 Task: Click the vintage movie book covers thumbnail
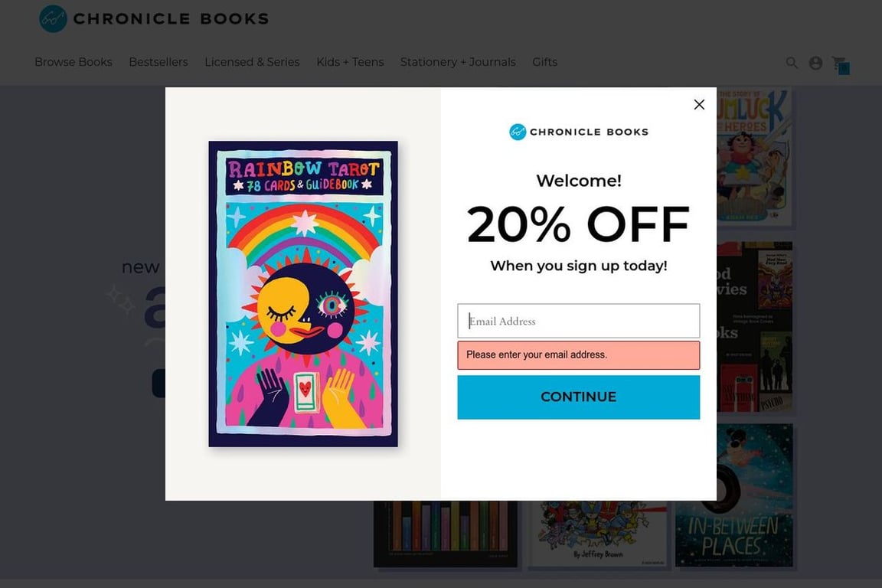[754, 329]
